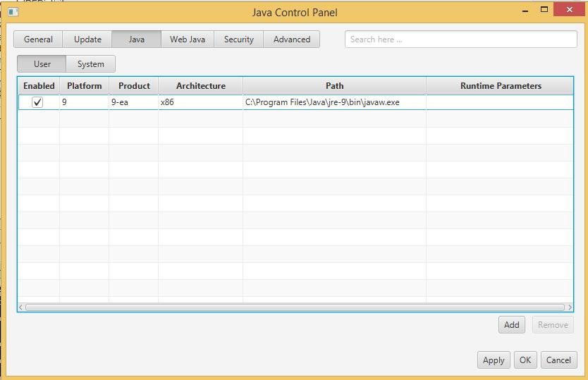This screenshot has height=380, width=588.
Task: Sort by the Platform column header
Action: pyautogui.click(x=85, y=86)
